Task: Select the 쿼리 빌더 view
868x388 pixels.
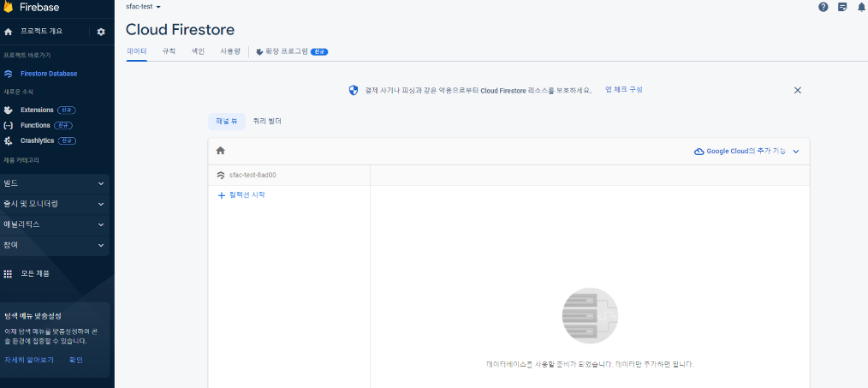Action: click(267, 122)
